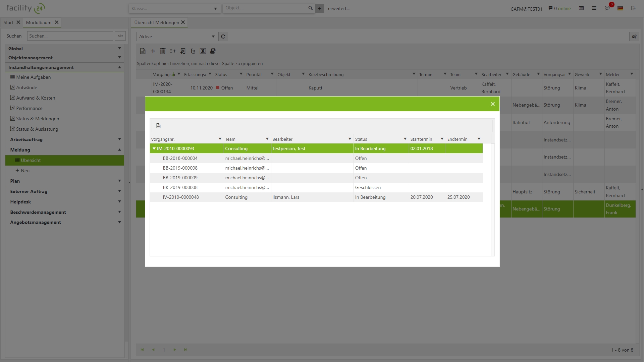
Task: Open Status column filter in dialog
Action: 405,139
